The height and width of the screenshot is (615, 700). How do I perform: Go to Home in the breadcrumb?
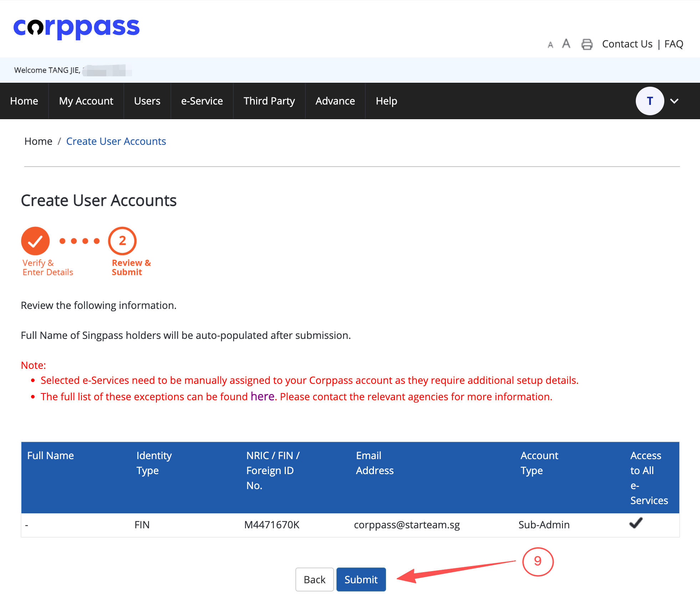pyautogui.click(x=38, y=141)
